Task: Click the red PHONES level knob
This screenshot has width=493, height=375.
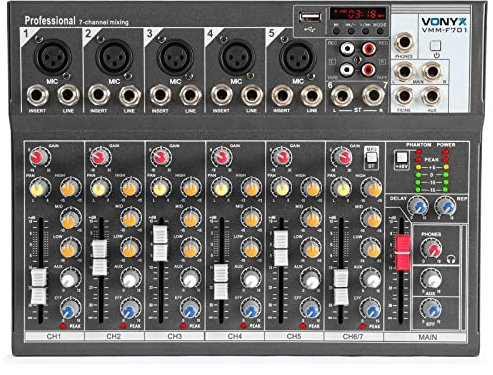Action: pos(431,248)
